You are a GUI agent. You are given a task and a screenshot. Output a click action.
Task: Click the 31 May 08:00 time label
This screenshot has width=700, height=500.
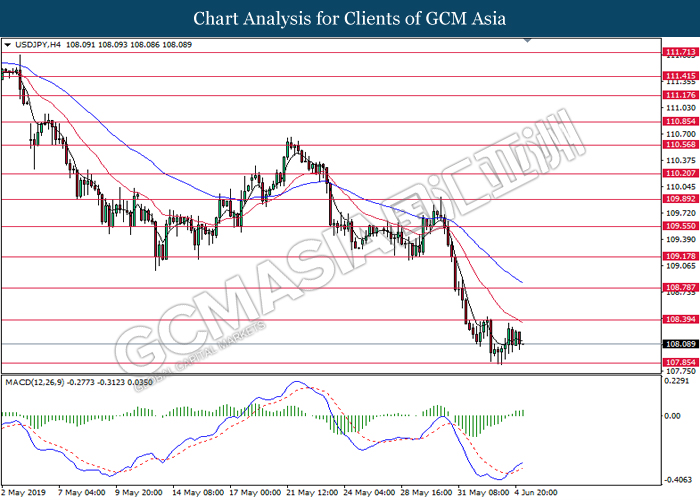[x=483, y=492]
